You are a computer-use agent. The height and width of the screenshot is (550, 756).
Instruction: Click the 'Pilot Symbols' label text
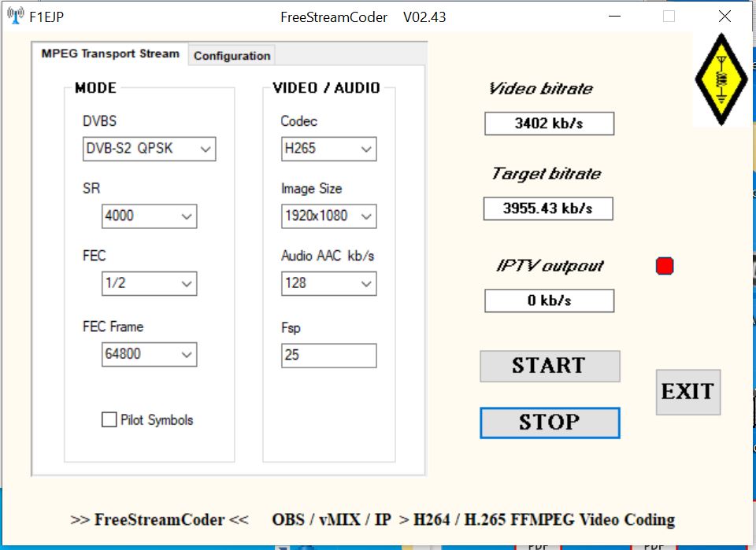click(157, 420)
